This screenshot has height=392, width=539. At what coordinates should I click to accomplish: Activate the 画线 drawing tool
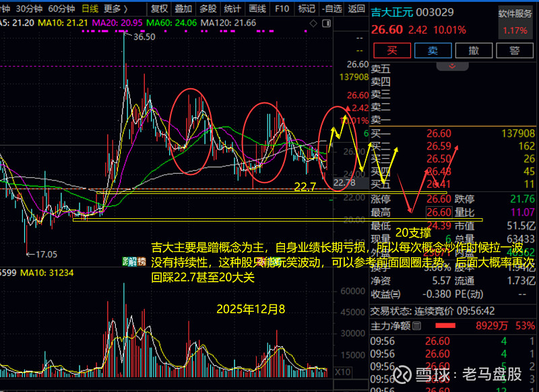pos(257,9)
